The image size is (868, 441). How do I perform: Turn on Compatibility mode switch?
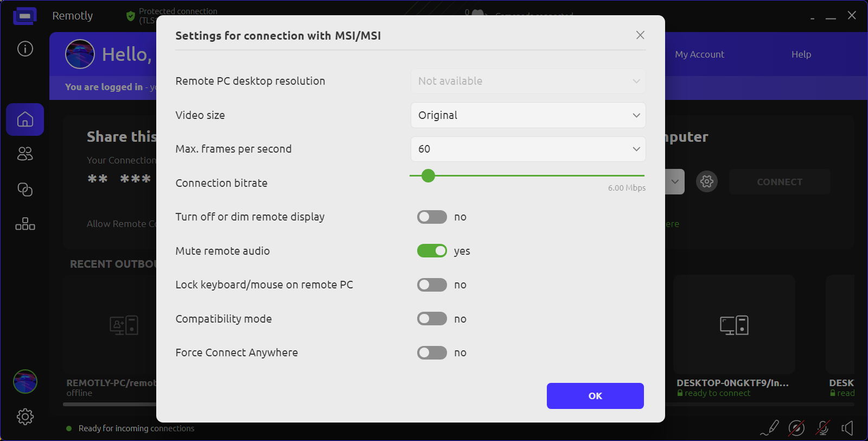tap(432, 319)
